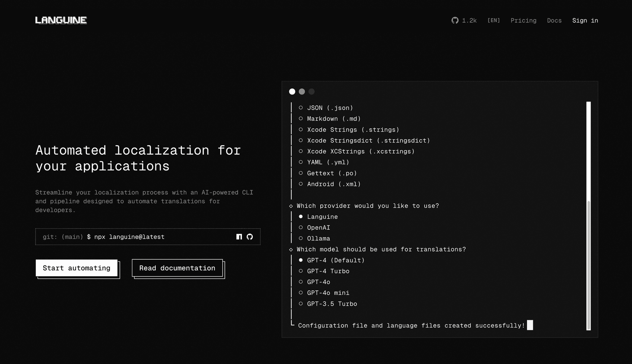Image resolution: width=632 pixels, height=364 pixels.
Task: Select the OpenAI provider radio option
Action: click(x=301, y=227)
